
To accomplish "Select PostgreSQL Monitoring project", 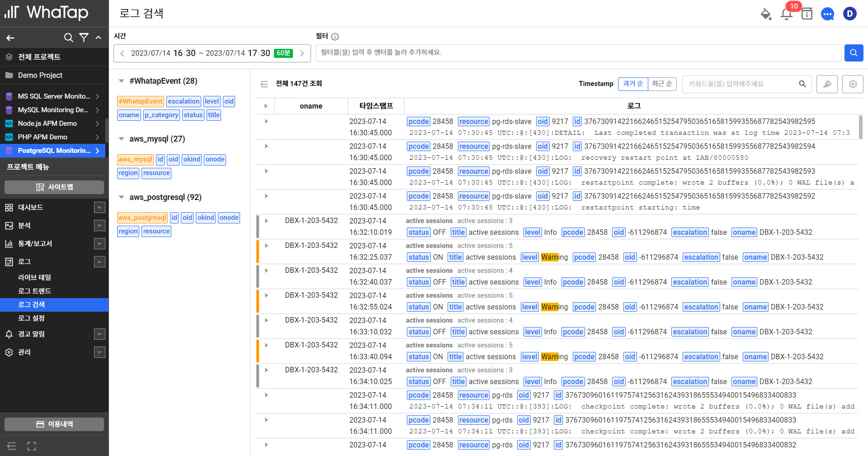I will click(x=52, y=151).
